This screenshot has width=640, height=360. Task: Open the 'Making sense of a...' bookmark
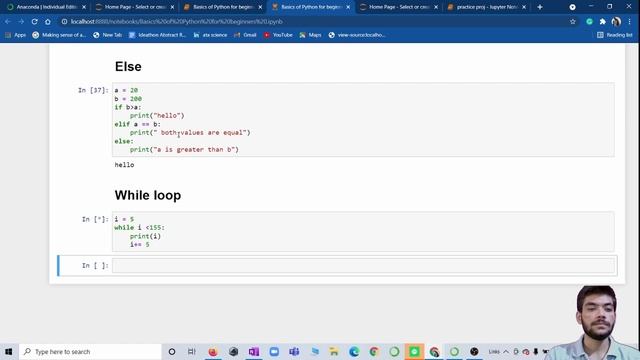(x=59, y=35)
